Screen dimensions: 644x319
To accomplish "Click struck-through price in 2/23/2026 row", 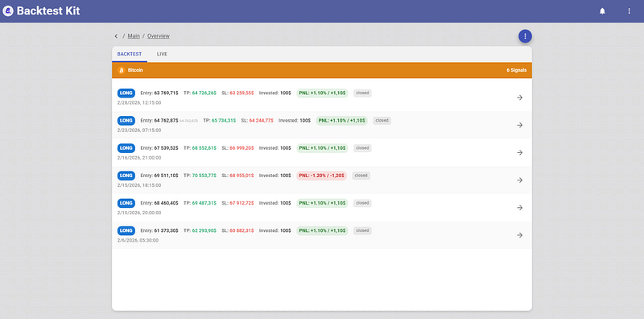I will point(188,121).
